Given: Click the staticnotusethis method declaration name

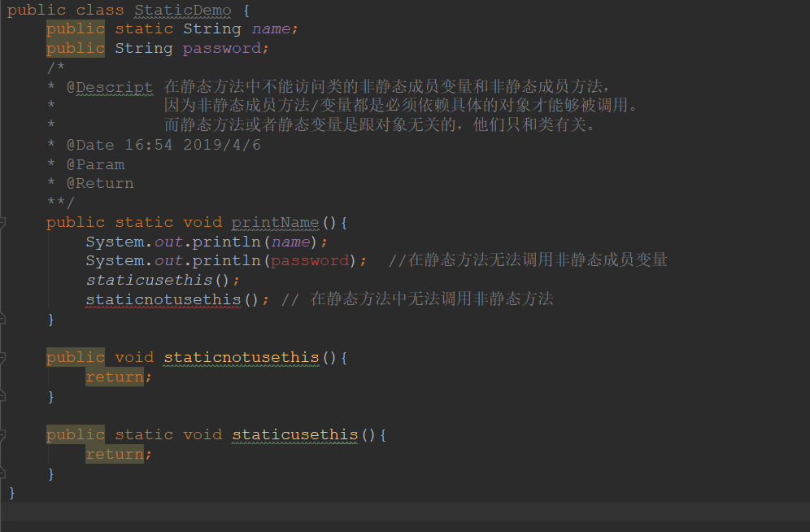Looking at the screenshot, I should coord(242,357).
